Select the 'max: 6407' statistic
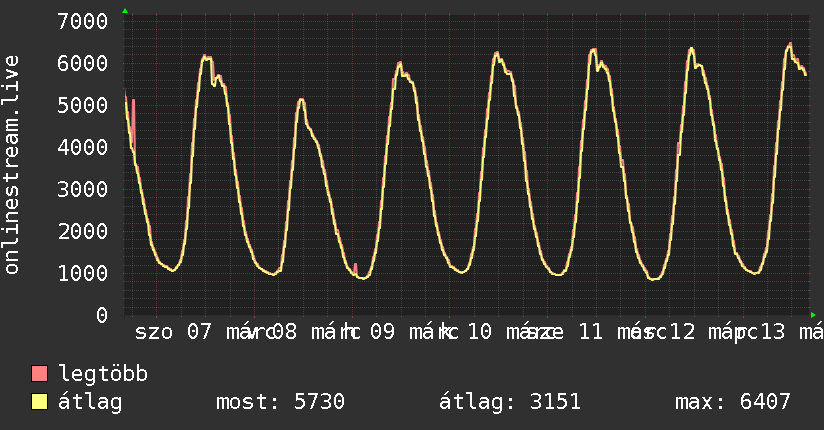The image size is (824, 430). coord(733,403)
